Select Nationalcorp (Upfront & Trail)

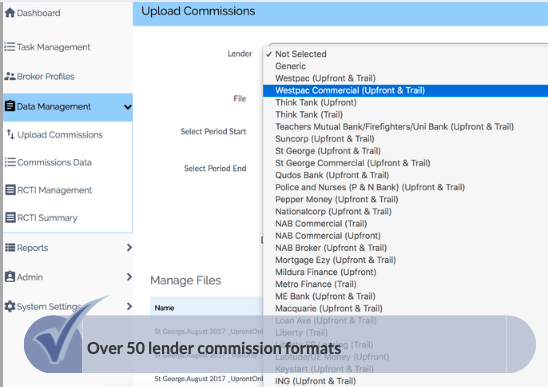pos(333,211)
